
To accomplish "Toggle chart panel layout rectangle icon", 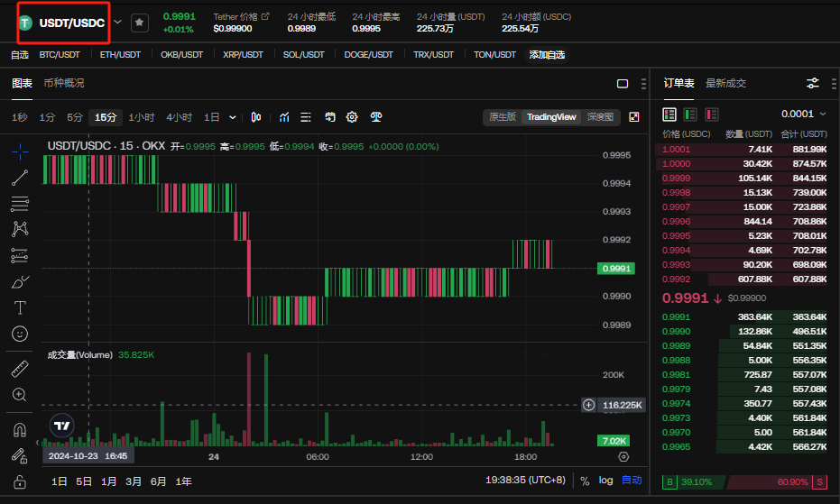I will click(623, 84).
